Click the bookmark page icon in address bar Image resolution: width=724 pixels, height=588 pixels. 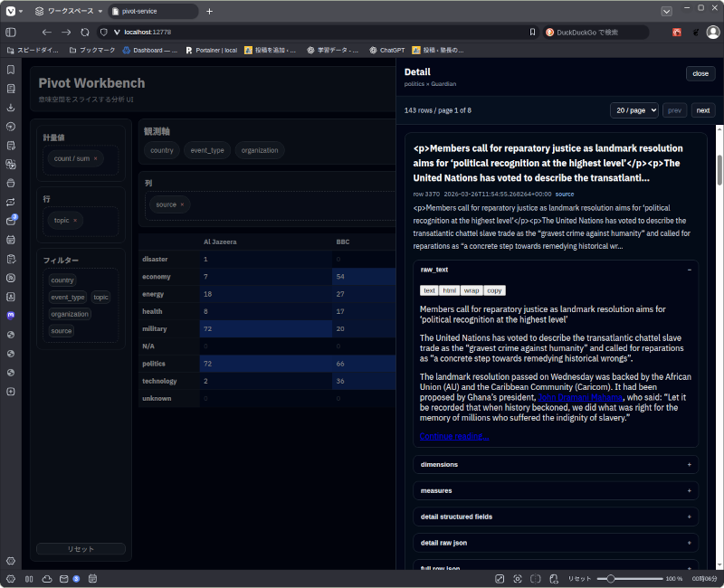(532, 32)
